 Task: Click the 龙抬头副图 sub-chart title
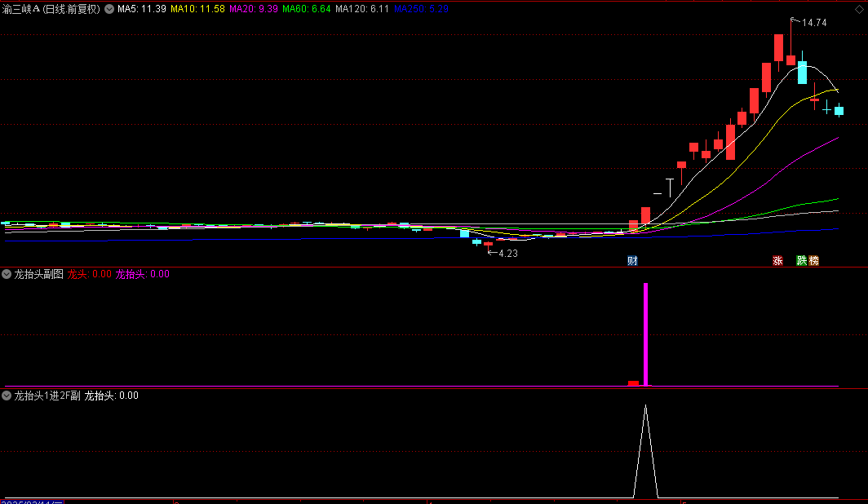coord(39,274)
